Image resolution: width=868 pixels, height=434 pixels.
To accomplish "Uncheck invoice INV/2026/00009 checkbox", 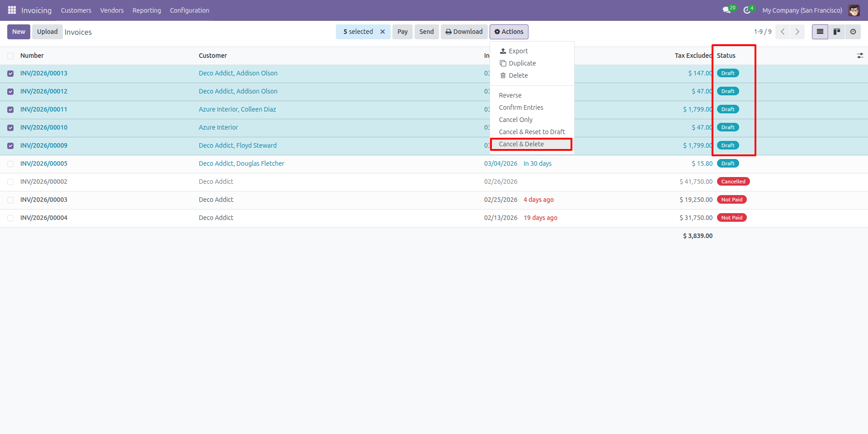I will click(x=10, y=146).
